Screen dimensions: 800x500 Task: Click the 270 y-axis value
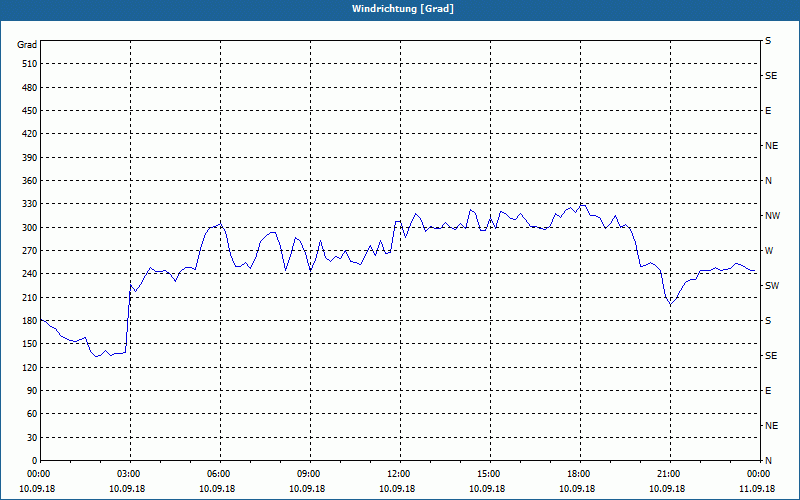coord(30,251)
